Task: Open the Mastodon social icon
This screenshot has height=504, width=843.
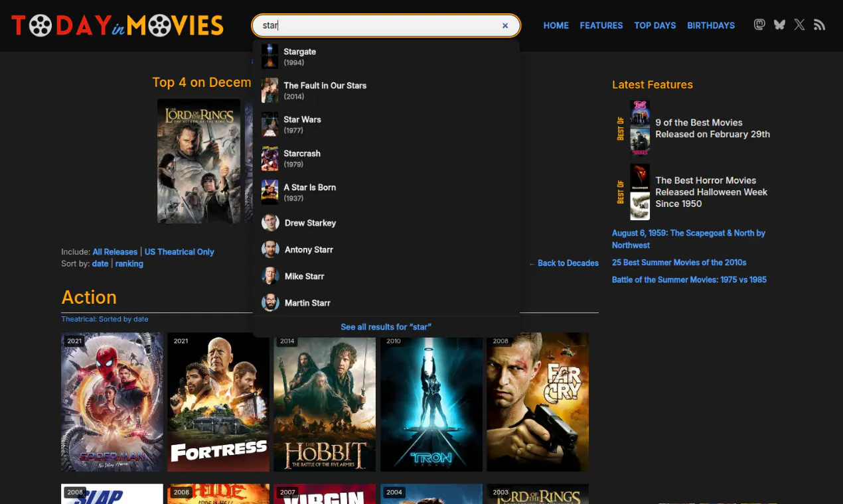Action: click(x=759, y=25)
